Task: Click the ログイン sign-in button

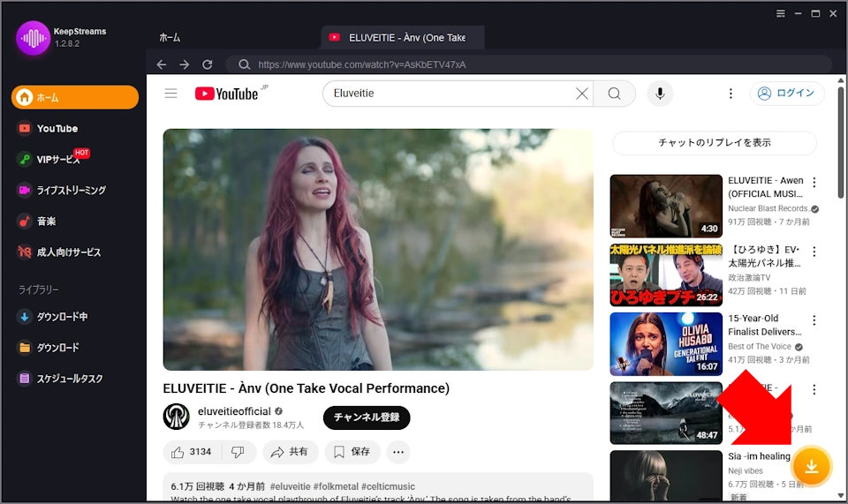Action: (787, 94)
